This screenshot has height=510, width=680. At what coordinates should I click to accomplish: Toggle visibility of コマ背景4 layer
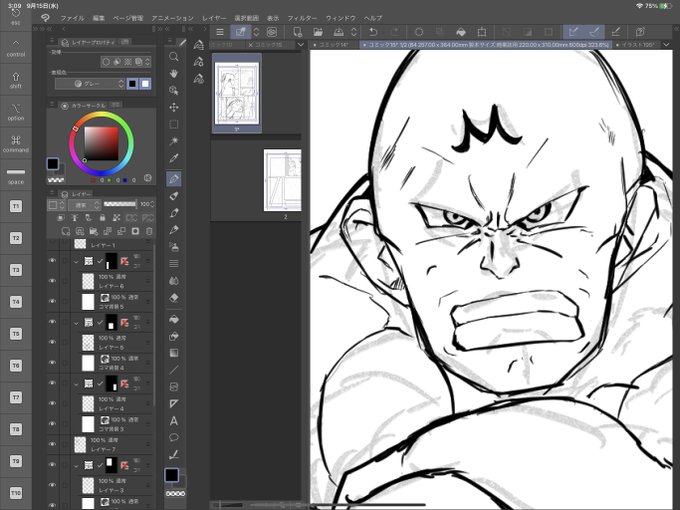pos(52,362)
